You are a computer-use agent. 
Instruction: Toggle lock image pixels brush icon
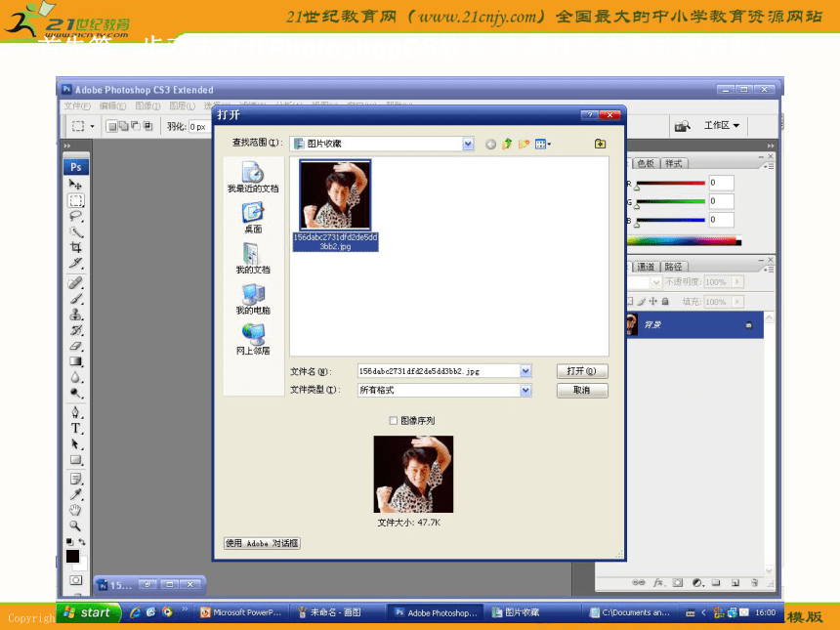tap(642, 301)
